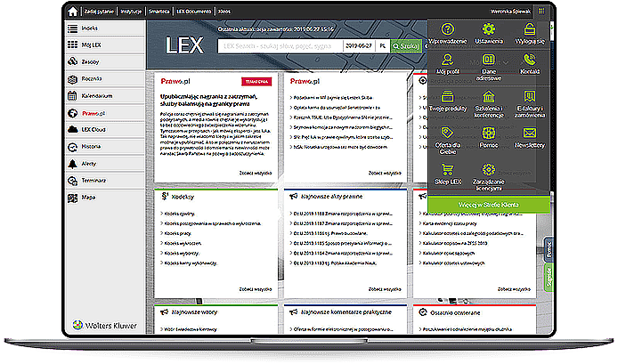Click Więcej w Strefie Klienta button

[488, 205]
